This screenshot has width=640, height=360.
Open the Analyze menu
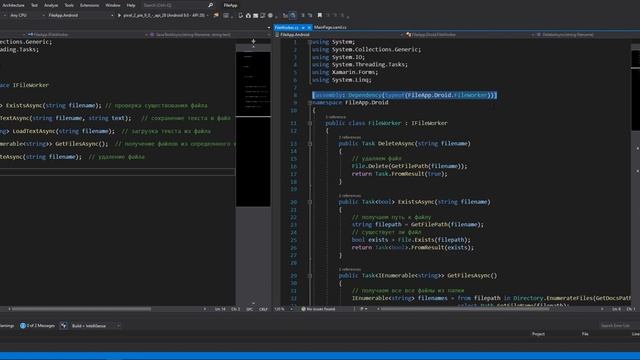(x=51, y=5)
